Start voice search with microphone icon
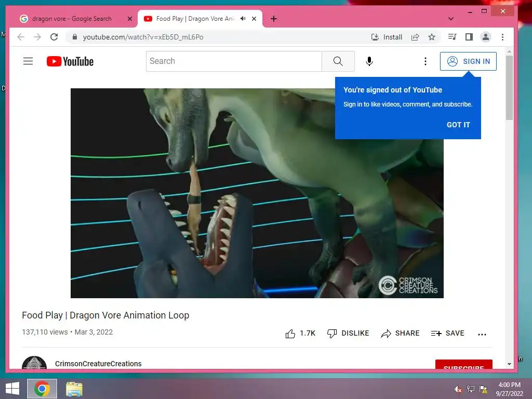Viewport: 532px width, 399px height. click(x=369, y=61)
